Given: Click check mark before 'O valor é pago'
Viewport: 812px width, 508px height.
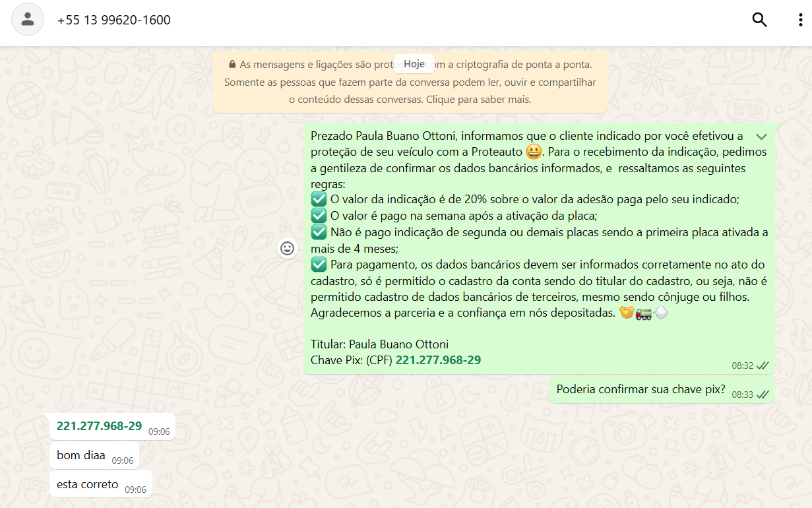Looking at the screenshot, I should click(319, 216).
